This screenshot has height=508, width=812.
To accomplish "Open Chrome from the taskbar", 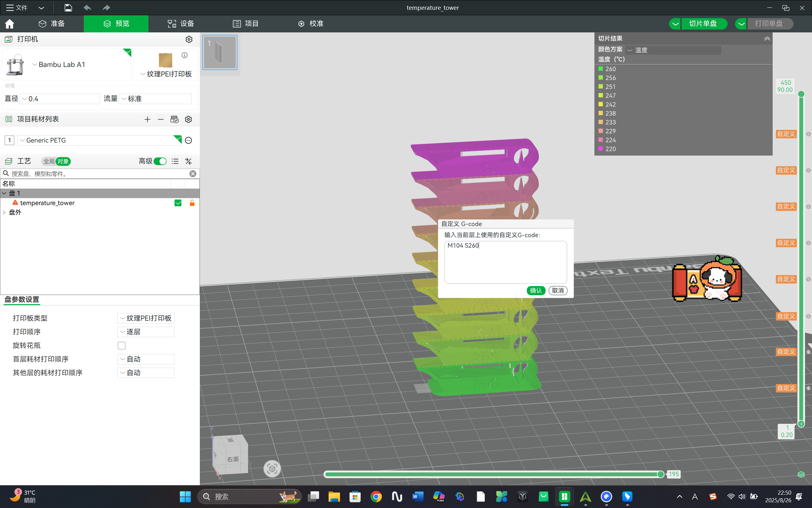I will (376, 497).
